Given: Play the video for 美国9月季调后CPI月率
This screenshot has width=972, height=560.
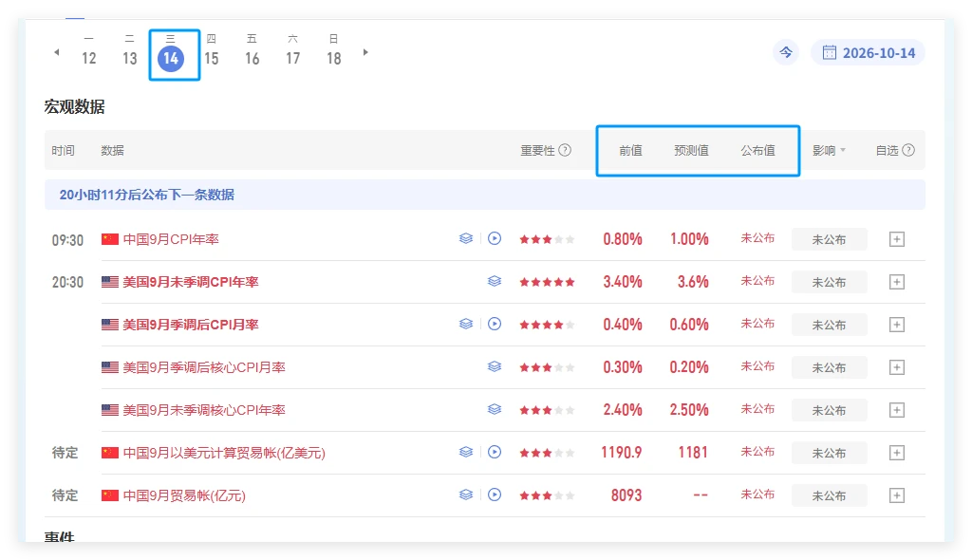Looking at the screenshot, I should point(494,324).
